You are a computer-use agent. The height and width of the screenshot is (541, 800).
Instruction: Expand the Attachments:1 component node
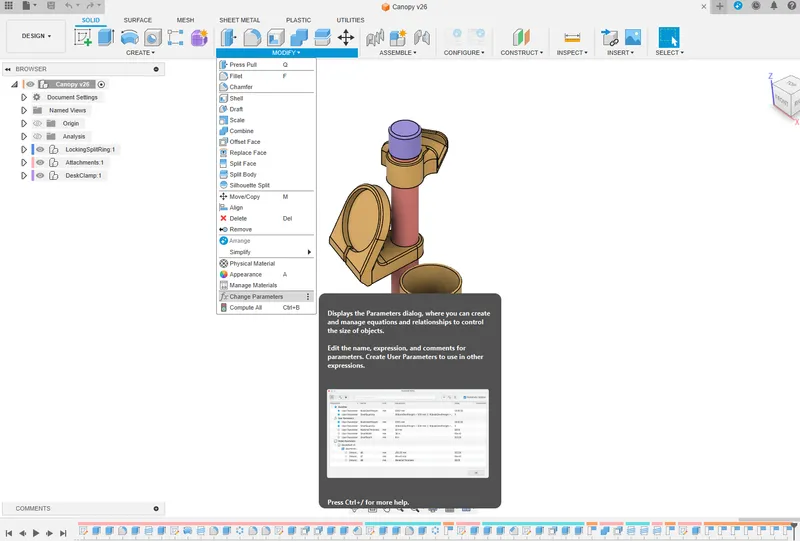(23, 162)
